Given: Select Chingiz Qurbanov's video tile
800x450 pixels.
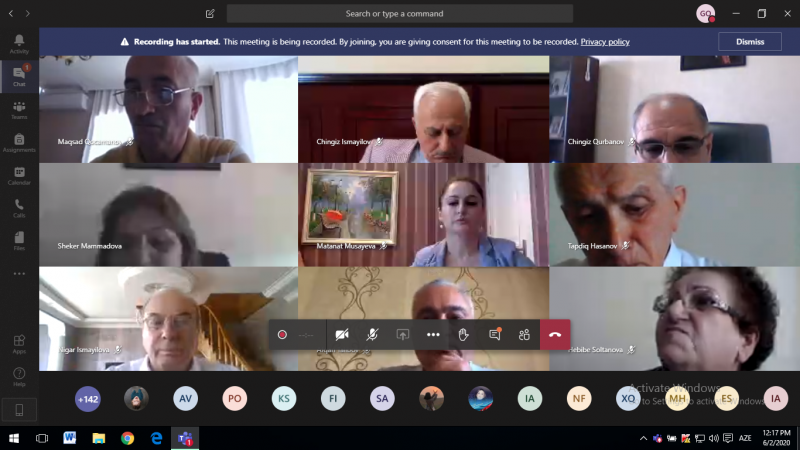Looking at the screenshot, I should (674, 109).
